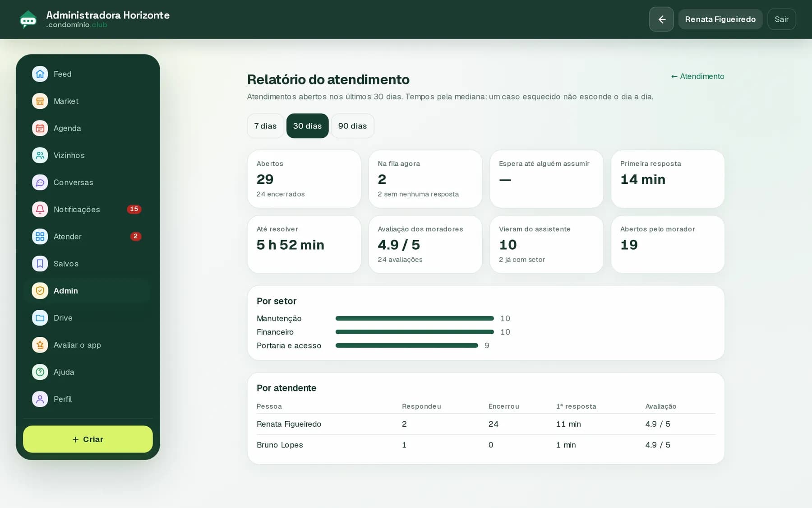Click the Vieram do assistente 10 card

pyautogui.click(x=546, y=244)
